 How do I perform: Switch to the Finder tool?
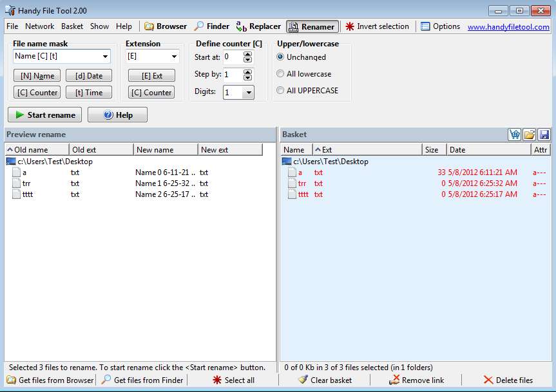212,26
